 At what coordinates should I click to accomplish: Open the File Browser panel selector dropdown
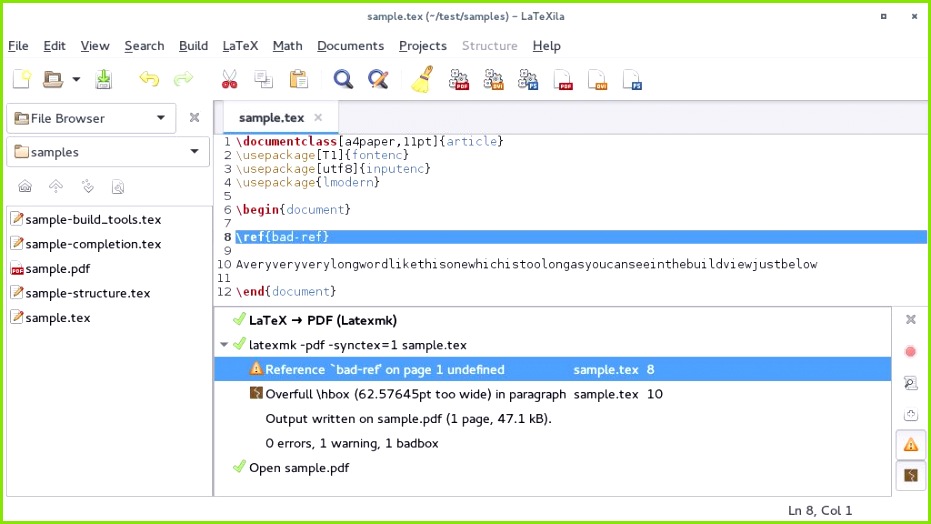click(x=91, y=118)
